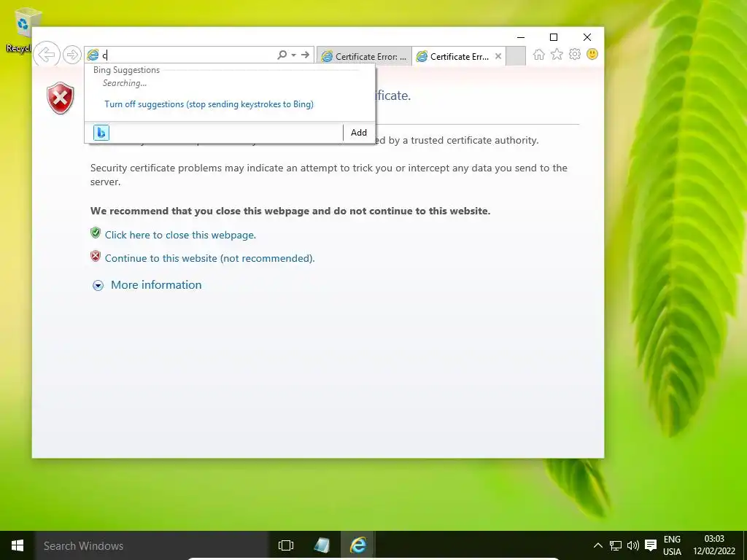
Task: Click the Go arrow in the address bar
Action: (x=305, y=55)
